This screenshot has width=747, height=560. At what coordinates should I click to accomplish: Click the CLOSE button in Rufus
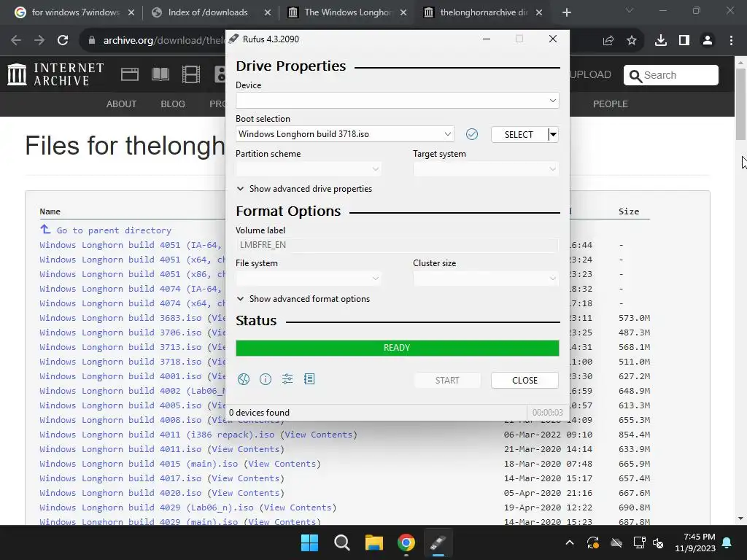click(525, 380)
